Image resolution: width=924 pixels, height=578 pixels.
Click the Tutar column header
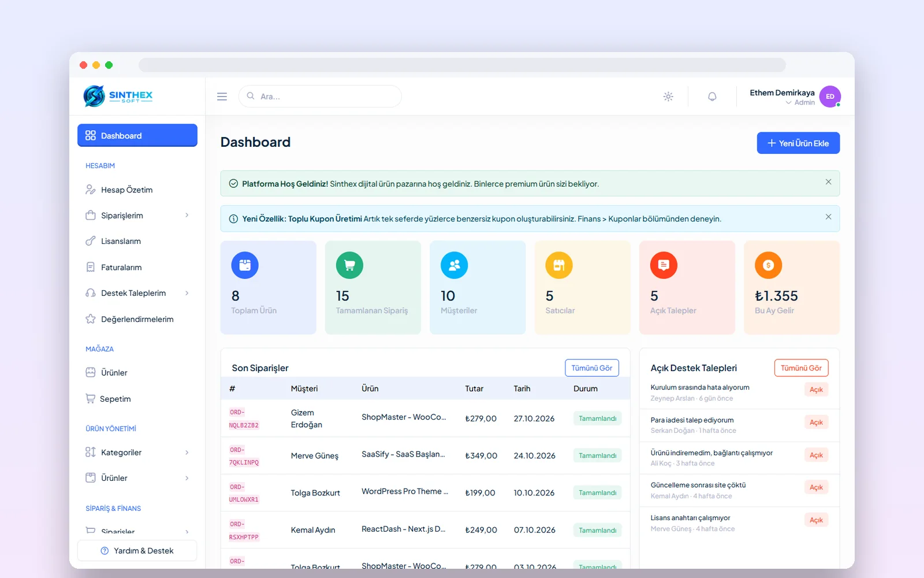point(474,388)
